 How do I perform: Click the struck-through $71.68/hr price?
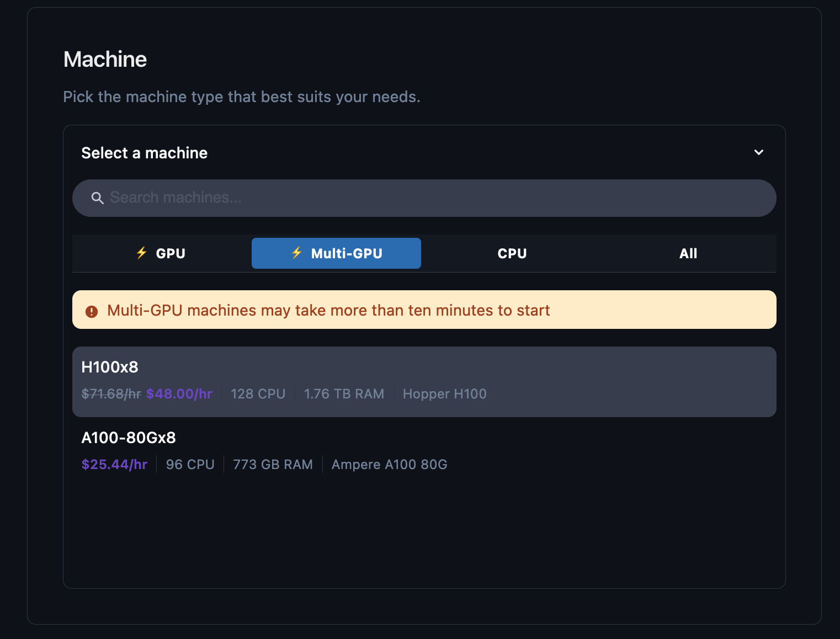(111, 393)
